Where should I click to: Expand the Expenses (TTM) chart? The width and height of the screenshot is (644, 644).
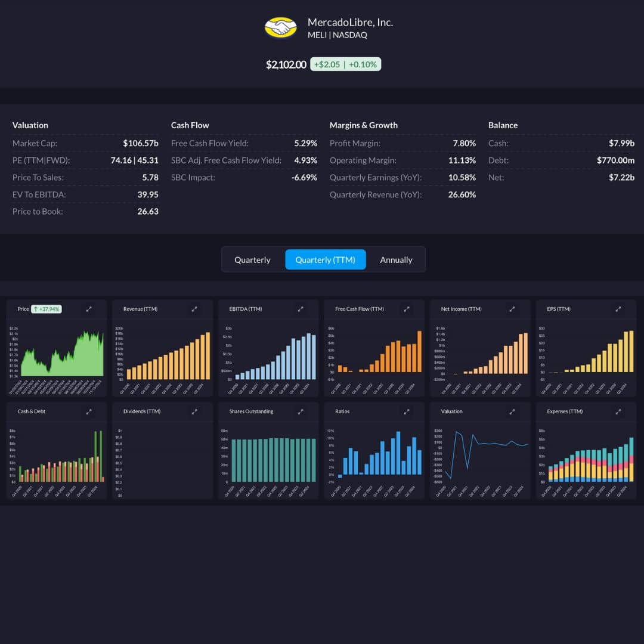[x=618, y=411]
